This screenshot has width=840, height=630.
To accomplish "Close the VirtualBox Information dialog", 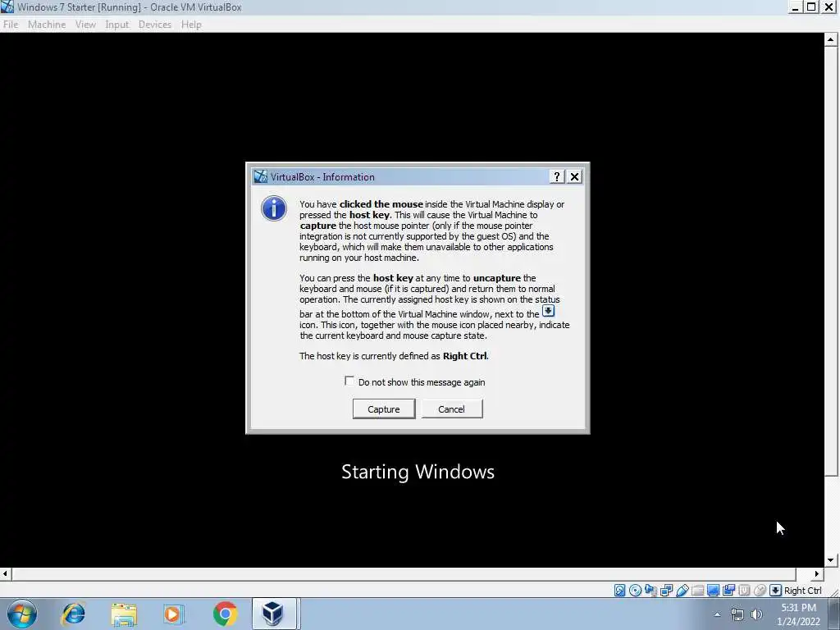I will point(574,177).
